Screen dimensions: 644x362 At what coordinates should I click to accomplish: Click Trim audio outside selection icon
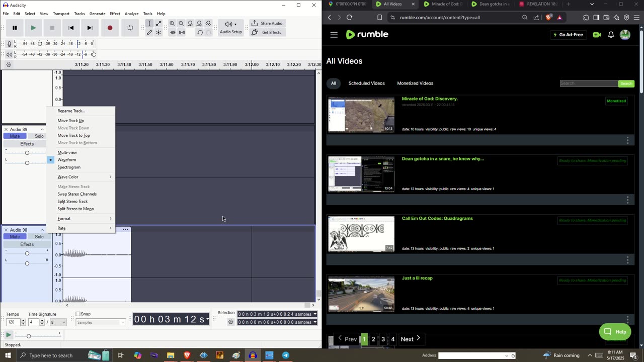(173, 32)
